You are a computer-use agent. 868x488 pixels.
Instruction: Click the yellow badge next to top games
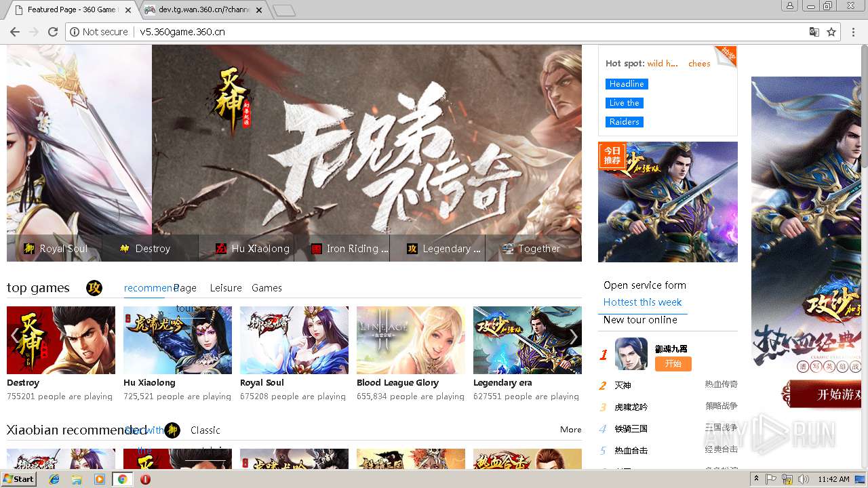pyautogui.click(x=94, y=288)
